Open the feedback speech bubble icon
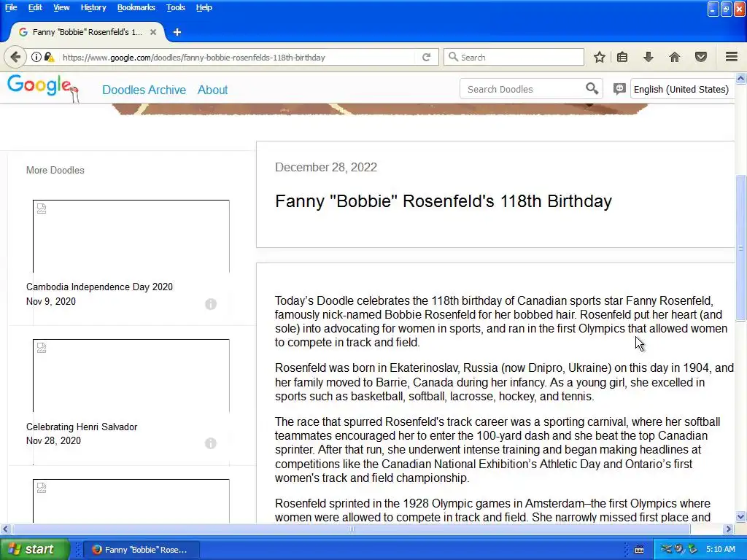 (619, 88)
